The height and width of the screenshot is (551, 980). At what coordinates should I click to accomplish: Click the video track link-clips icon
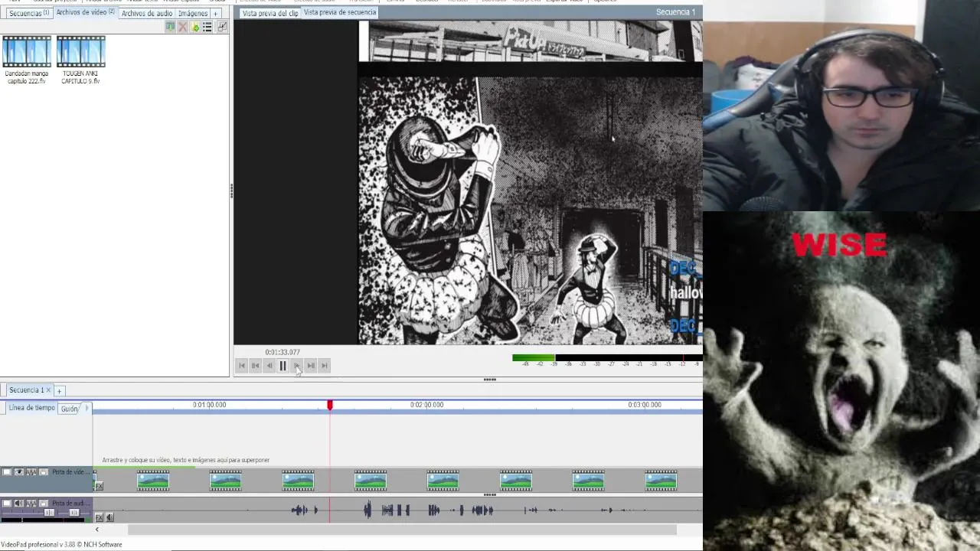coord(31,472)
